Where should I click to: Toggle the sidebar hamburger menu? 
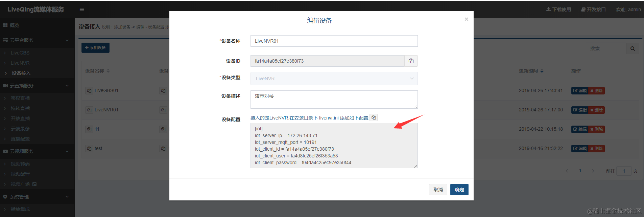(82, 9)
